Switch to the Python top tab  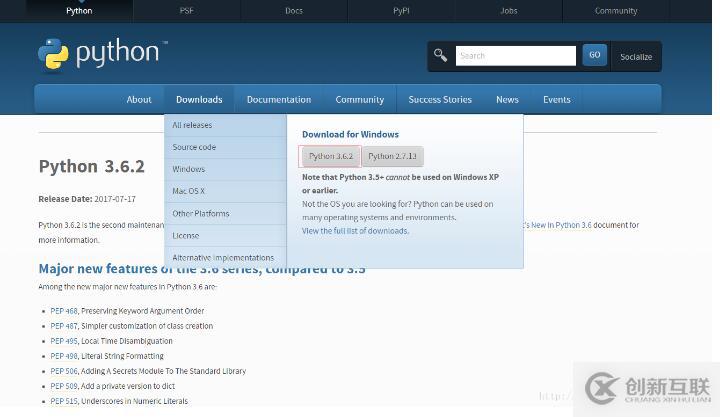(79, 11)
